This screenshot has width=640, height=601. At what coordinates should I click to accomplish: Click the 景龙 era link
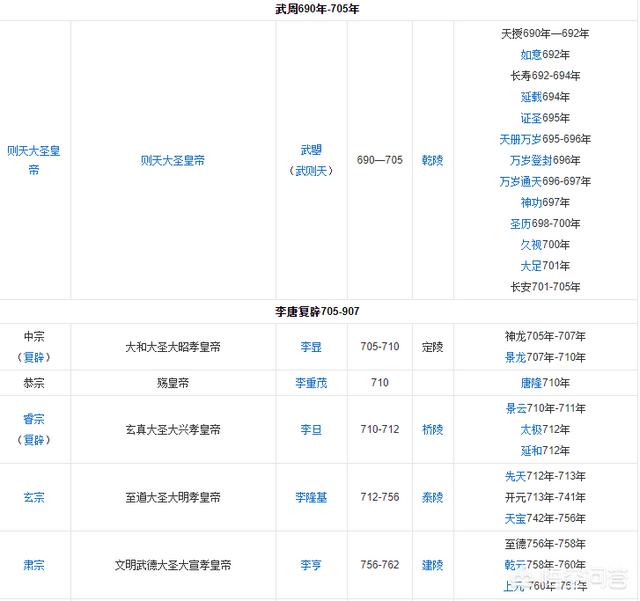click(x=515, y=357)
